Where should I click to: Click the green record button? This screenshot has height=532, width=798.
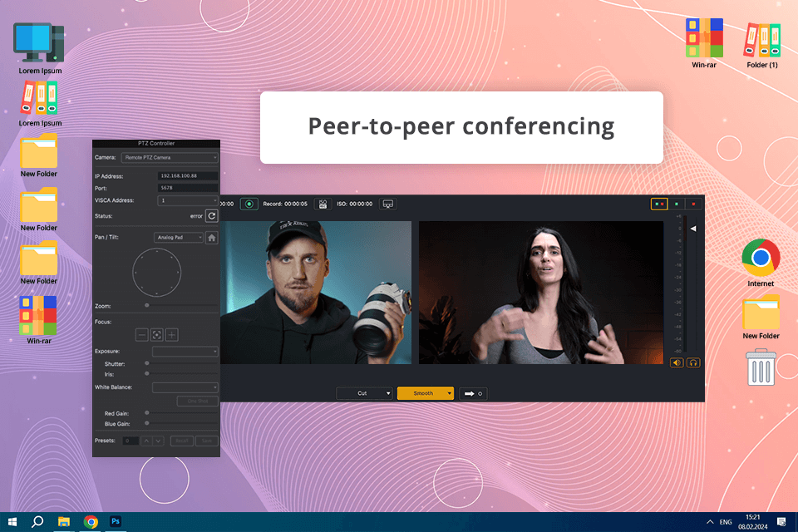tap(249, 204)
